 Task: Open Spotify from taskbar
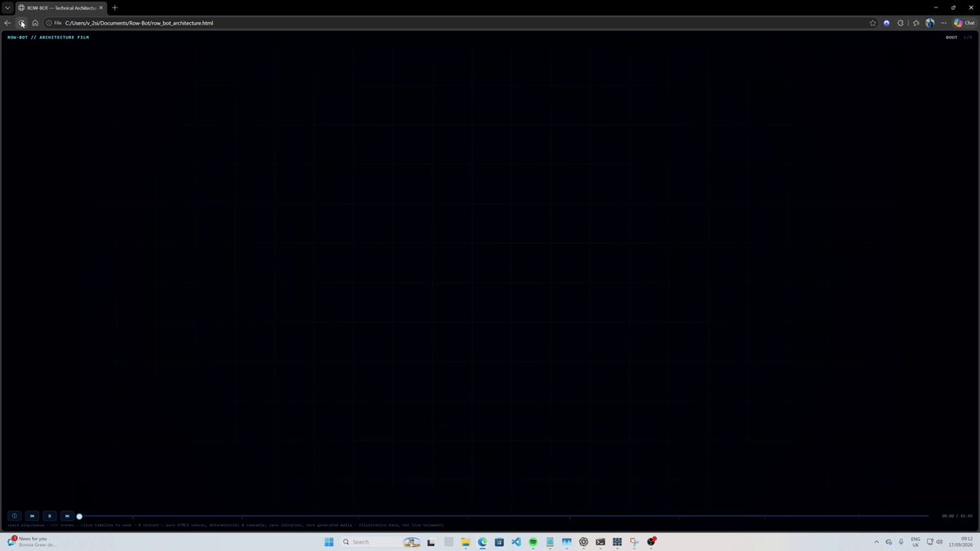click(532, 541)
